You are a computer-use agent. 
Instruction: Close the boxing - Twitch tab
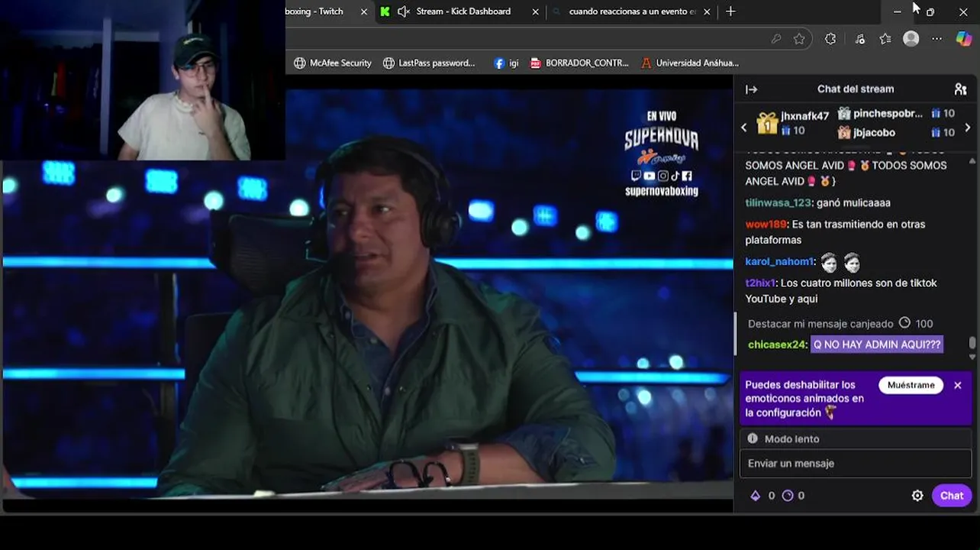click(x=364, y=11)
